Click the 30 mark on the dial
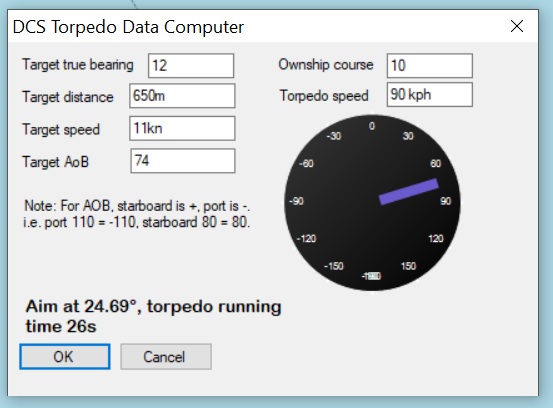Image resolution: width=553 pixels, height=408 pixels. coord(408,136)
